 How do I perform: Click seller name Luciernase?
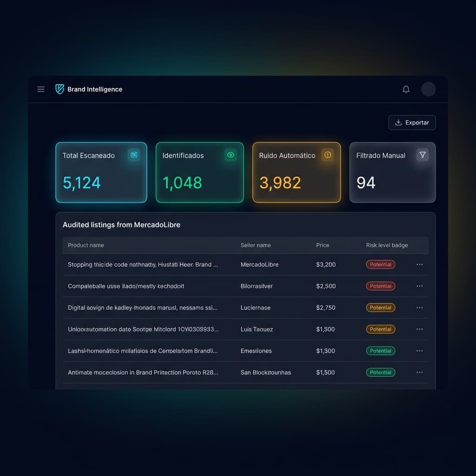(255, 308)
